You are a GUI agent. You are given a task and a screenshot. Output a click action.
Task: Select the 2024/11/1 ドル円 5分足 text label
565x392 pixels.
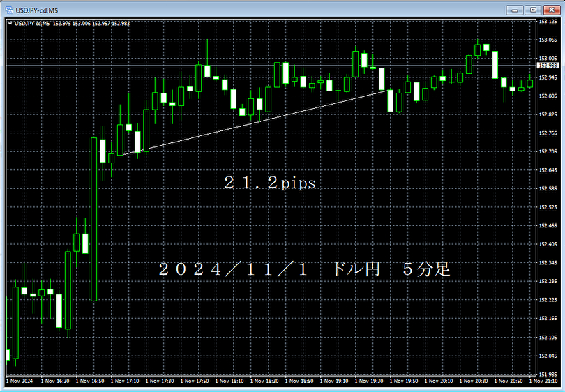coord(305,269)
